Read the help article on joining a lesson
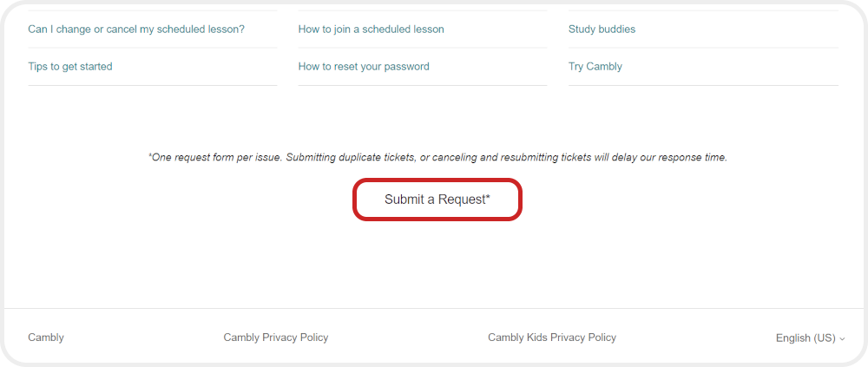The height and width of the screenshot is (367, 868). coord(371,29)
